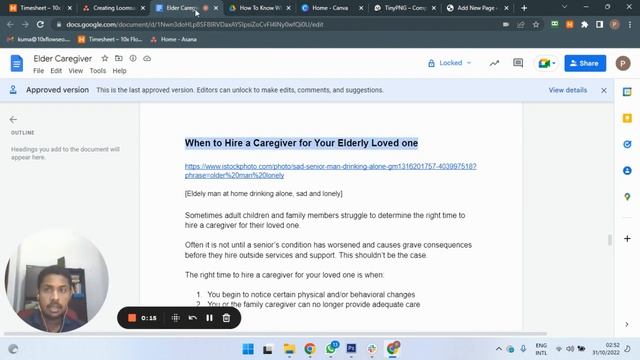
Task: Open the approval info icon next to title
Action: 133,58
